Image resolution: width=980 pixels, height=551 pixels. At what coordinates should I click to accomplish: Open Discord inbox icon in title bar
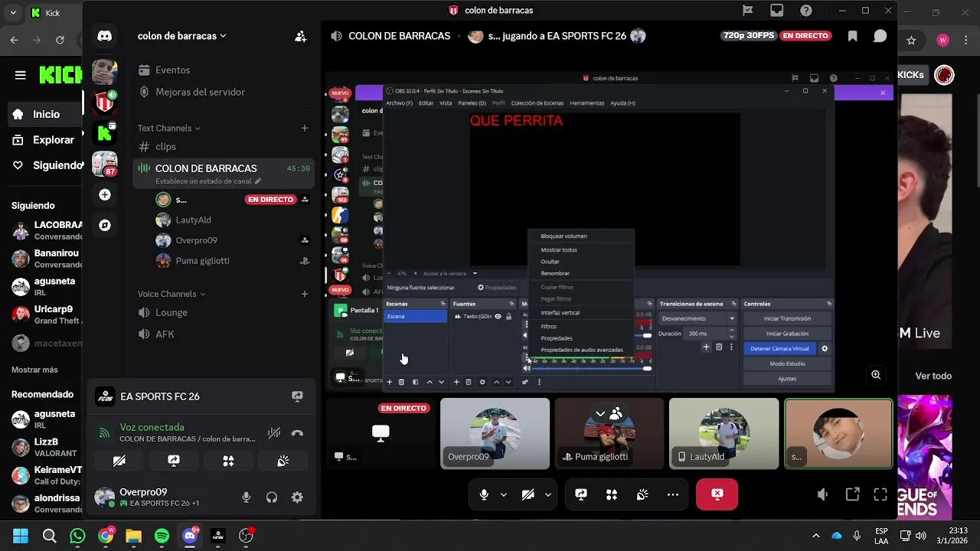pyautogui.click(x=777, y=11)
